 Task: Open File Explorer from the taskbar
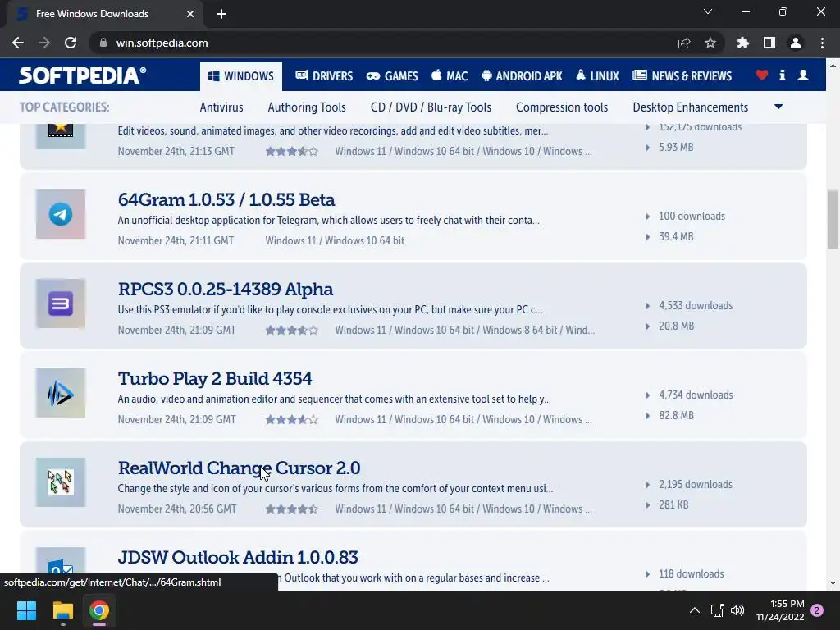(62, 610)
